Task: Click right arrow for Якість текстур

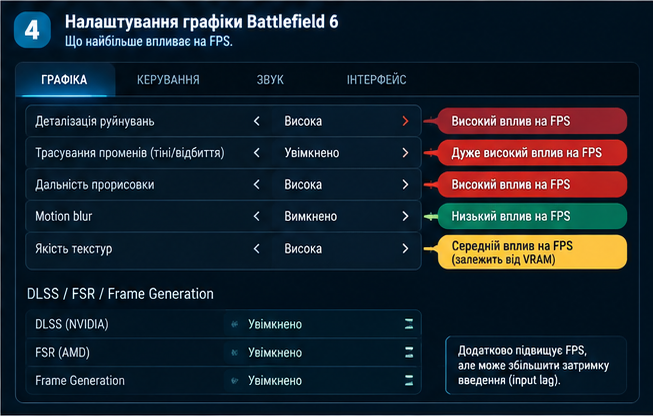Action: pyautogui.click(x=405, y=249)
